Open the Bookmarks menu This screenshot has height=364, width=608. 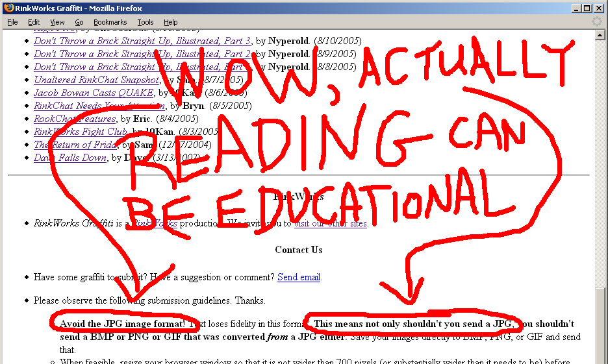point(110,22)
